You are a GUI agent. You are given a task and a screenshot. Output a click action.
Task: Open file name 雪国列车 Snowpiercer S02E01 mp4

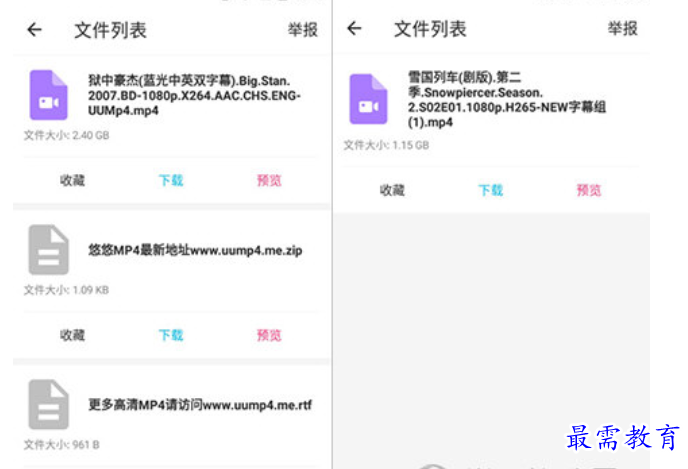(507, 100)
